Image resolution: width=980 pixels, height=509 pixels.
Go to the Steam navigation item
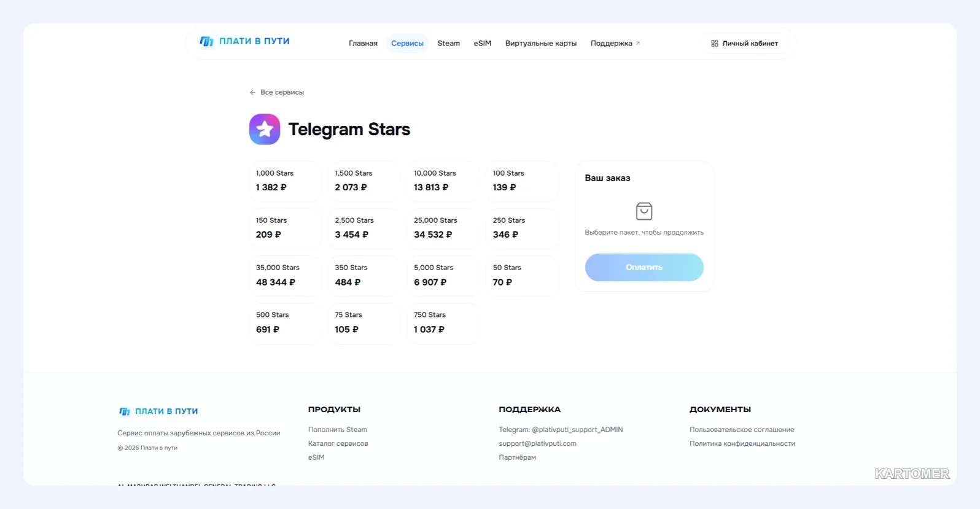(448, 44)
